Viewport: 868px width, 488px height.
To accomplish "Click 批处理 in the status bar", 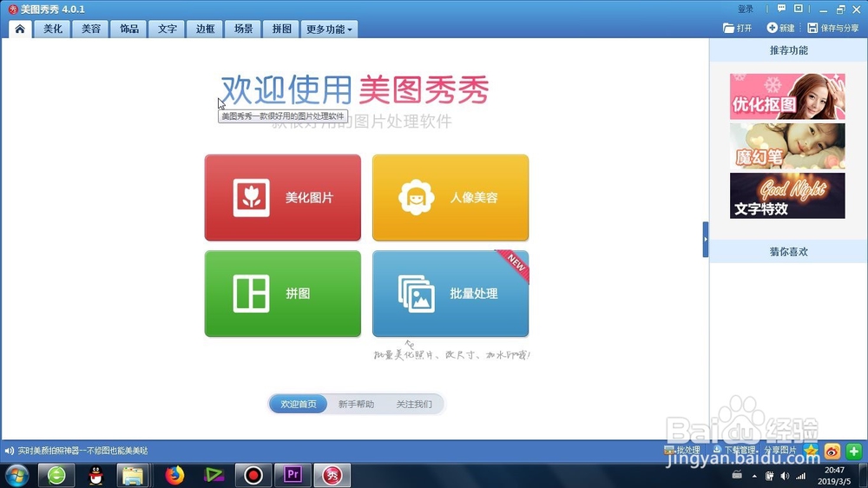I will pos(682,450).
